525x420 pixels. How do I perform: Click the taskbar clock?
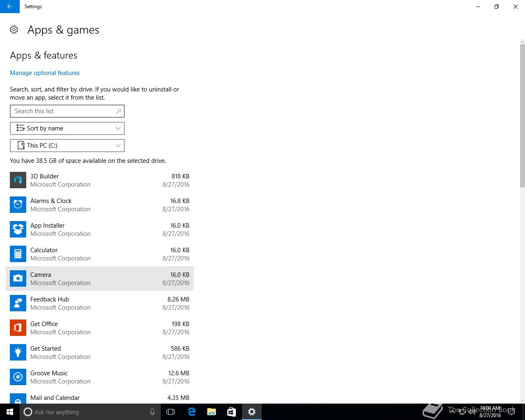[x=490, y=412]
